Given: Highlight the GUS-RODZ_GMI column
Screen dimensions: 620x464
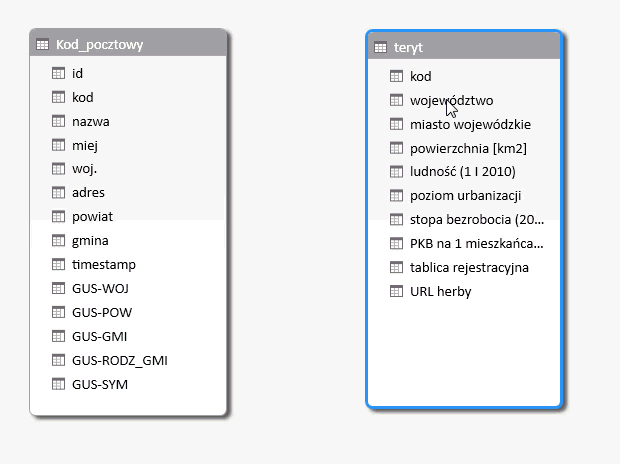Looking at the screenshot, I should [119, 360].
